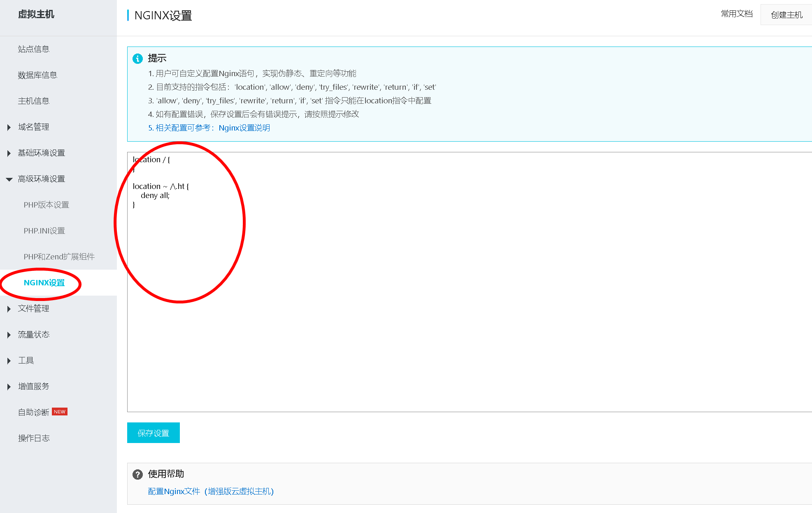Viewport: 812px width, 513px height.
Task: Open 数据库信息 in the sidebar
Action: click(x=37, y=75)
